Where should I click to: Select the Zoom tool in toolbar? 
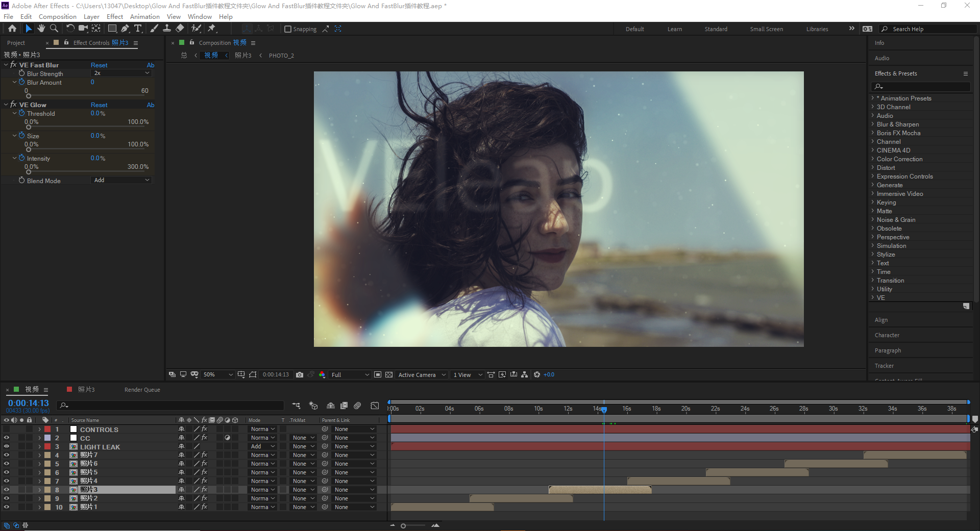point(54,29)
